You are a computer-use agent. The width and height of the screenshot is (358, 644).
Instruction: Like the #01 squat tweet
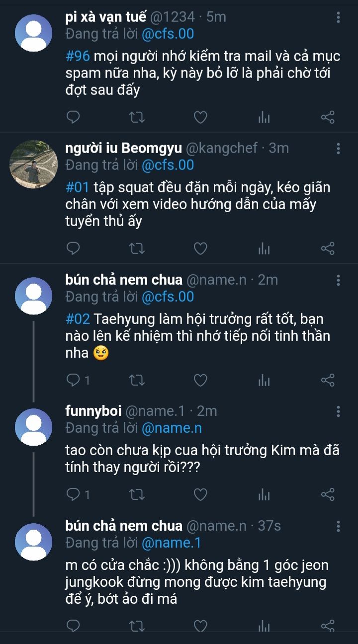pos(200,249)
